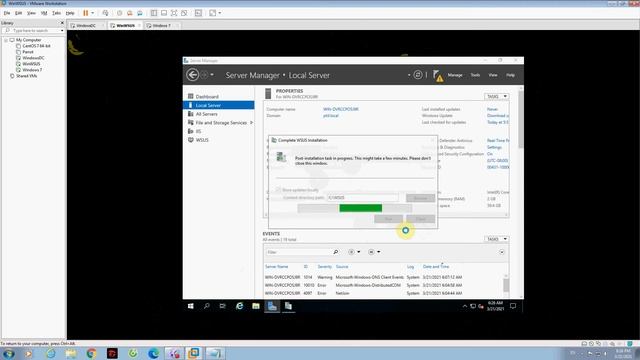Click the unity mode icon

click(184, 13)
